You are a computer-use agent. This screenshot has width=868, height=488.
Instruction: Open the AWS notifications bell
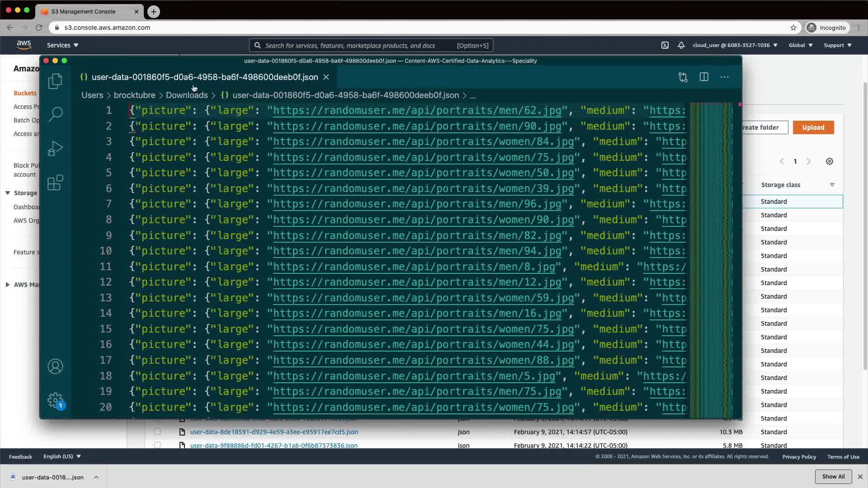coord(681,45)
